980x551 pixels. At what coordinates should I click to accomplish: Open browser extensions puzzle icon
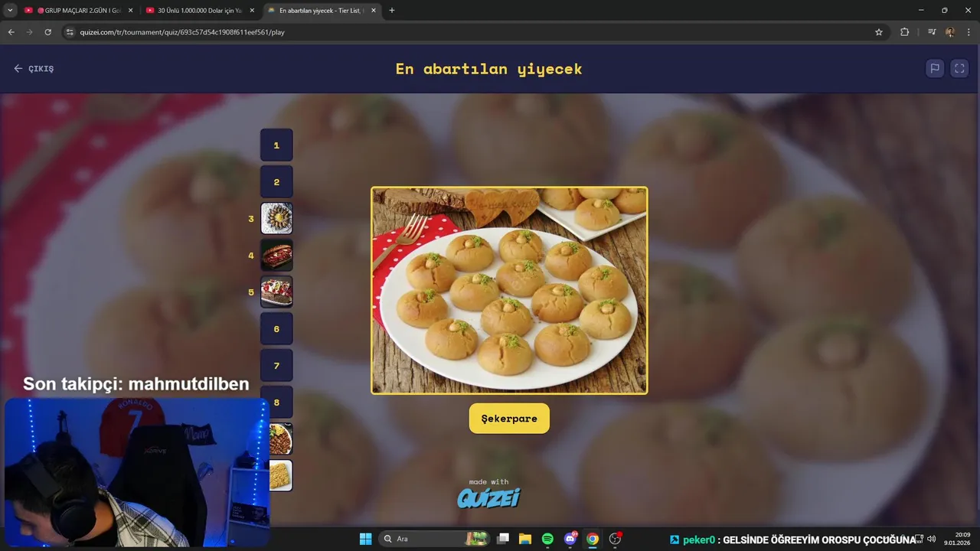[x=905, y=32]
